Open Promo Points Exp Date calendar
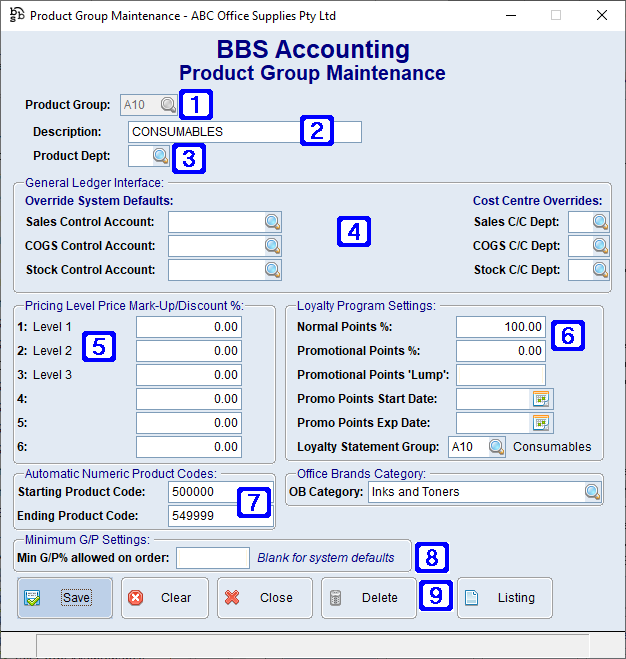Viewport: 626px width, 659px height. [x=541, y=423]
